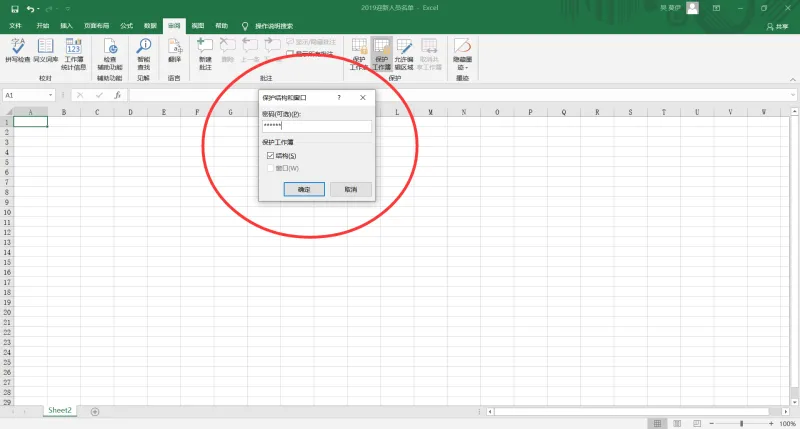Adjust the zoom slider in status bar
Viewport: 800px width, 429px height.
click(x=741, y=423)
